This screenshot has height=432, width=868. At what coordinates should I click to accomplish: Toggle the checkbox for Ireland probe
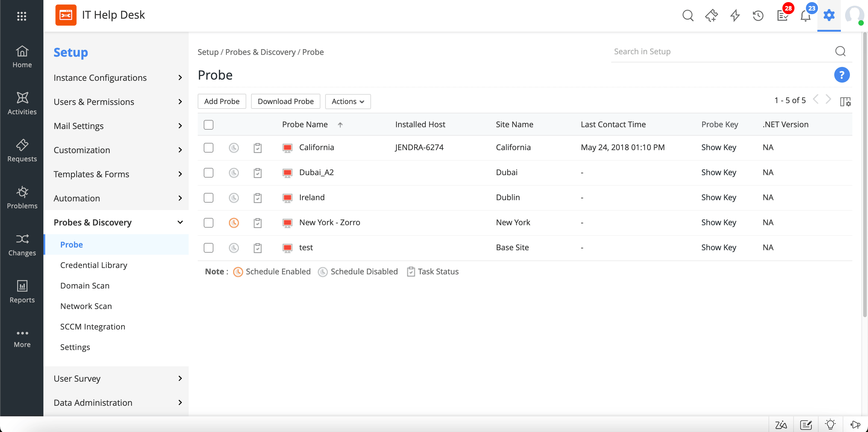click(209, 197)
